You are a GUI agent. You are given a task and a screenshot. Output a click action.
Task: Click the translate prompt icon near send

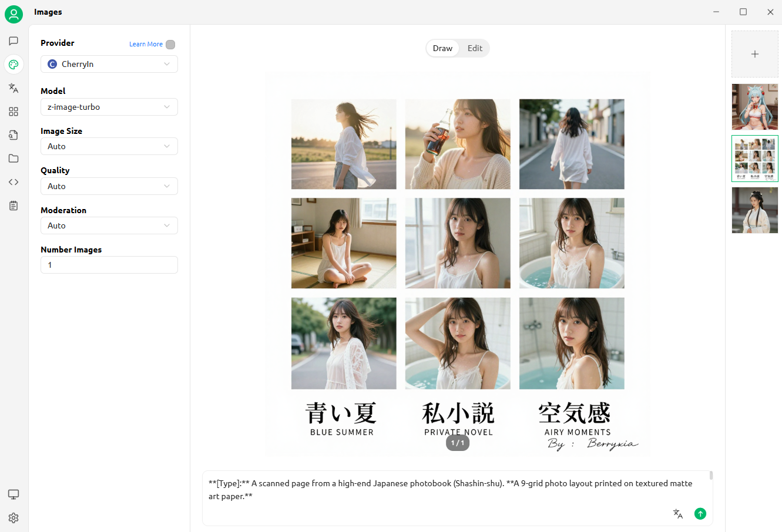[678, 514]
